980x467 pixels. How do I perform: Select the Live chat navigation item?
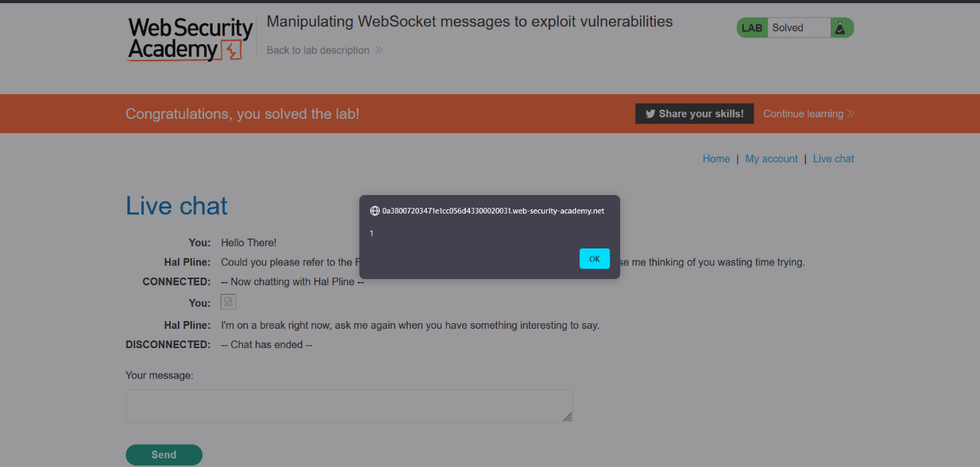pyautogui.click(x=833, y=158)
